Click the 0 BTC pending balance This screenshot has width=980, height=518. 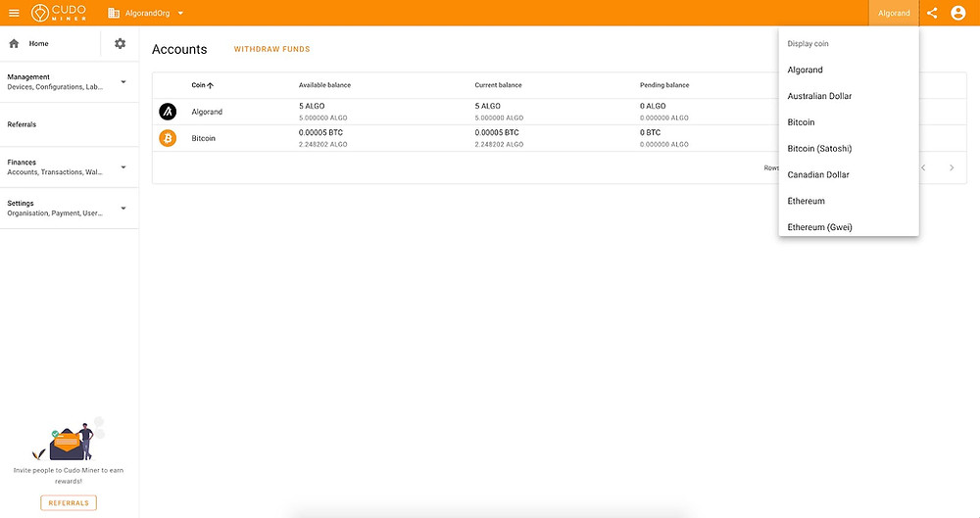tap(650, 132)
